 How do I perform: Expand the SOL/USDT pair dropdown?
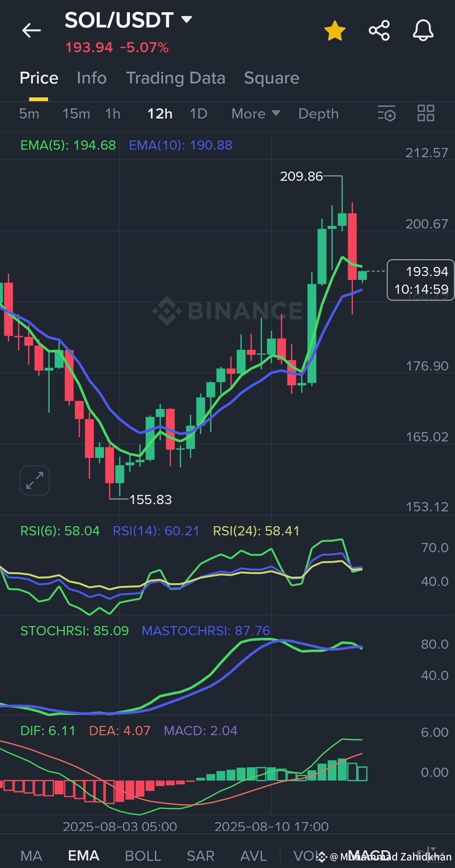click(187, 19)
